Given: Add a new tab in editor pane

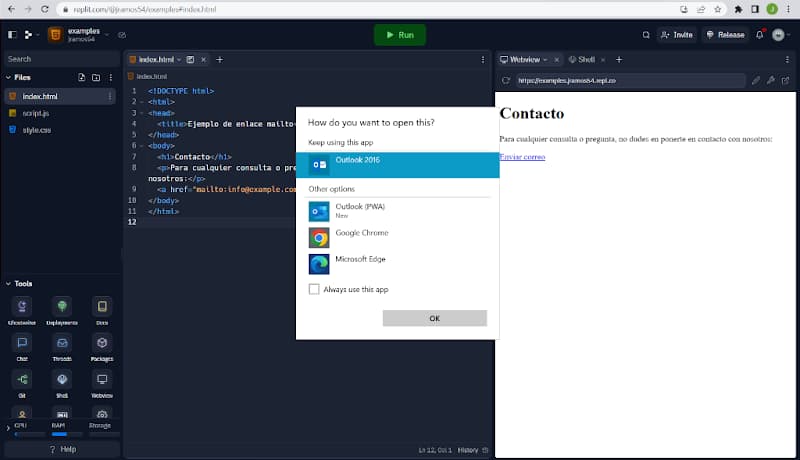Looking at the screenshot, I should tap(219, 60).
